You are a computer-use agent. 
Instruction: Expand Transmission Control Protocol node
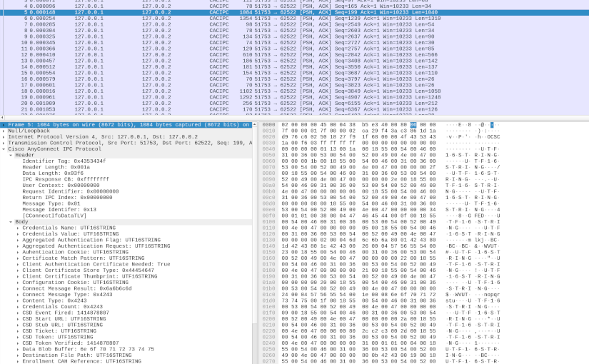4,143
